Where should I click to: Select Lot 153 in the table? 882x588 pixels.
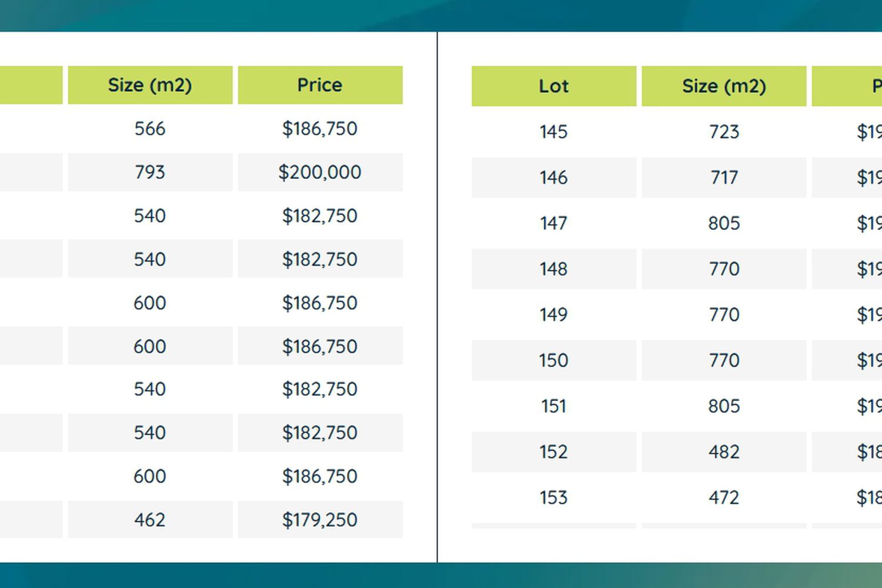[x=553, y=498]
